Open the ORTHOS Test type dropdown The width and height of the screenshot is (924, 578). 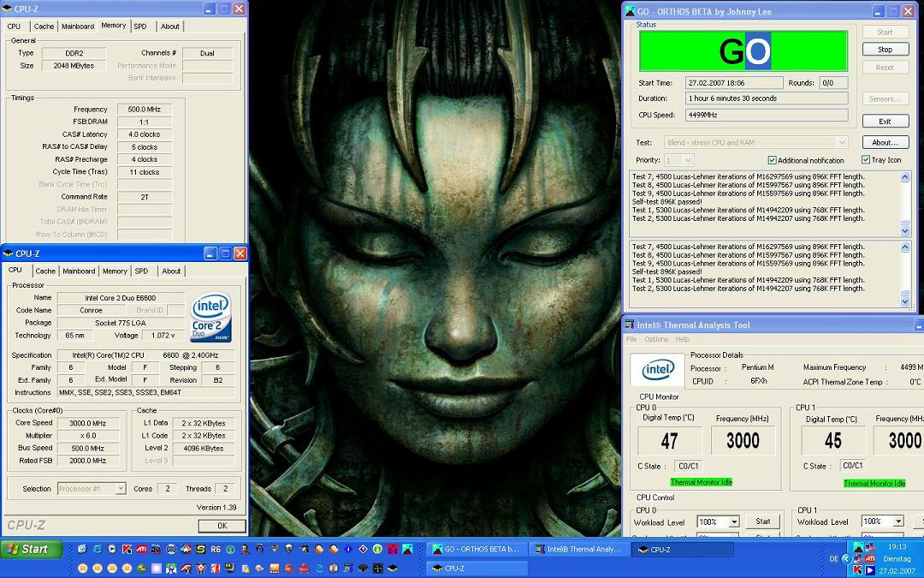click(842, 142)
